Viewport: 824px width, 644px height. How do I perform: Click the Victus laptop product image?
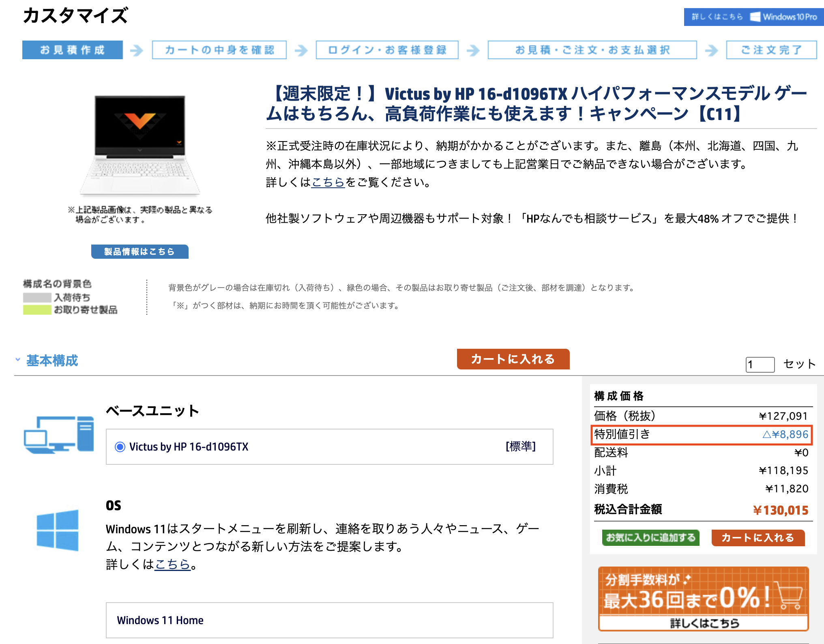point(140,145)
